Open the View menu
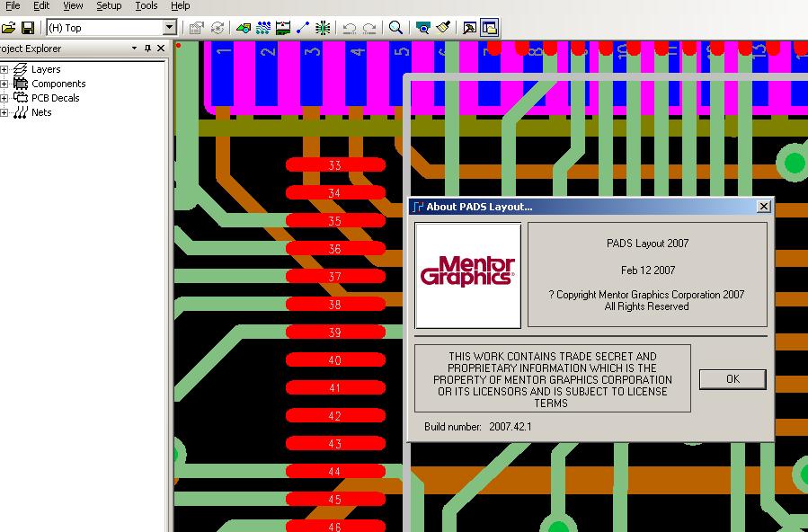 click(73, 5)
